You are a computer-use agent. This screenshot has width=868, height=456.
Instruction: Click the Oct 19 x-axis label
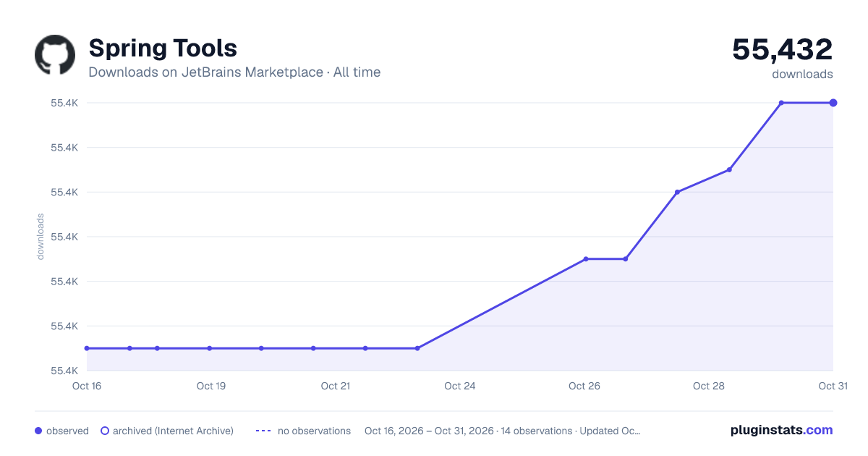[211, 386]
